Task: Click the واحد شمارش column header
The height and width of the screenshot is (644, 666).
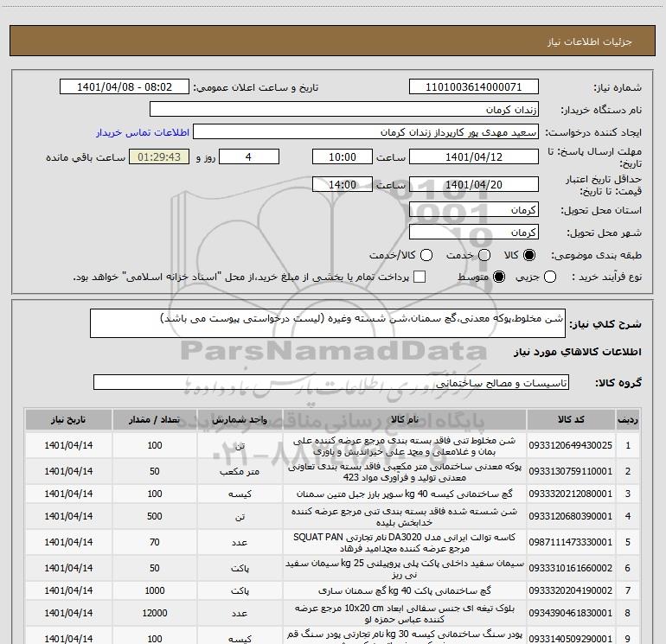Action: (x=240, y=419)
